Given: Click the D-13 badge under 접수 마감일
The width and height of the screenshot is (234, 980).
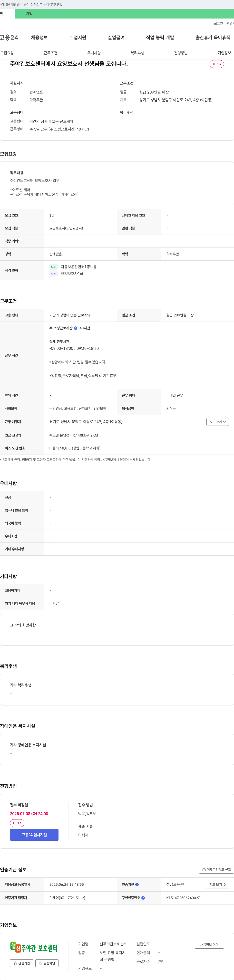Looking at the screenshot, I should 17,823.
